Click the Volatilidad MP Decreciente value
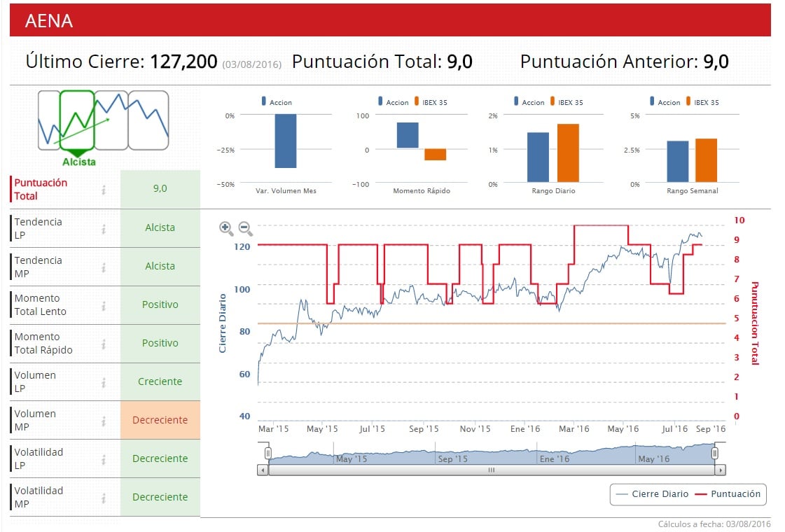 (x=160, y=497)
